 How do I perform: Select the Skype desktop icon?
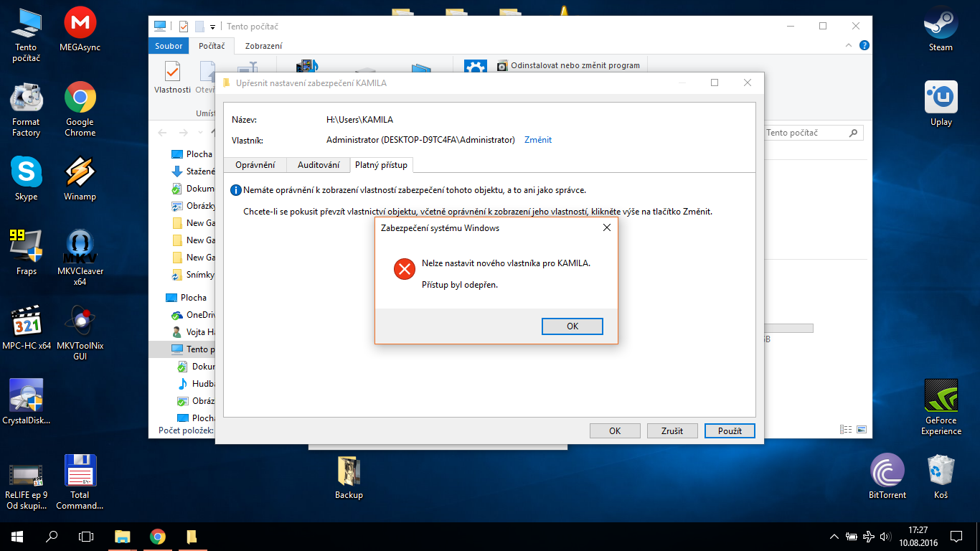coord(26,179)
